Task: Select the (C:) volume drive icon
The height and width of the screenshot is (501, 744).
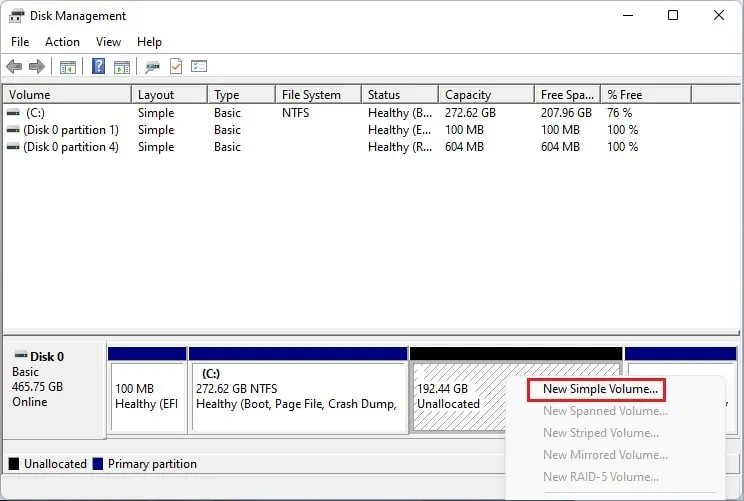Action: (x=13, y=113)
